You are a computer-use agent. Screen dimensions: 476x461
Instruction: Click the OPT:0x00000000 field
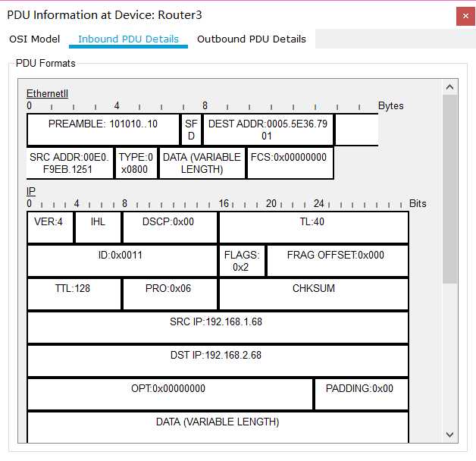click(x=170, y=394)
